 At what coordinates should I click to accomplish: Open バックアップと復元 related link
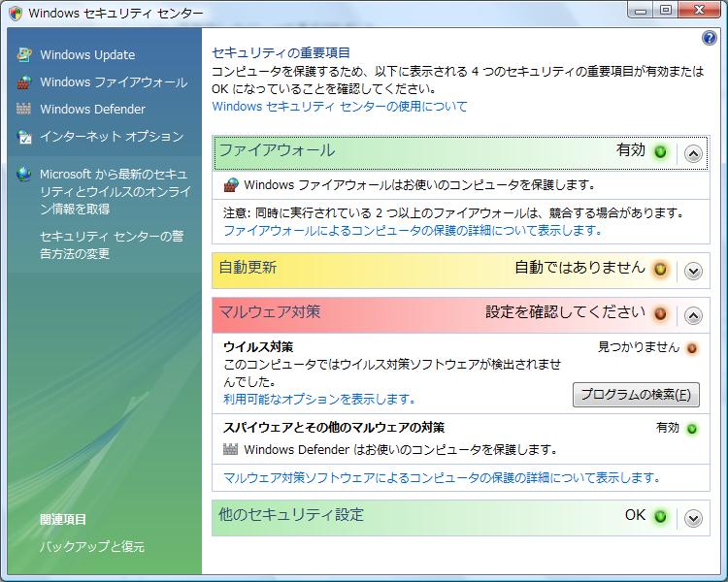click(x=92, y=546)
